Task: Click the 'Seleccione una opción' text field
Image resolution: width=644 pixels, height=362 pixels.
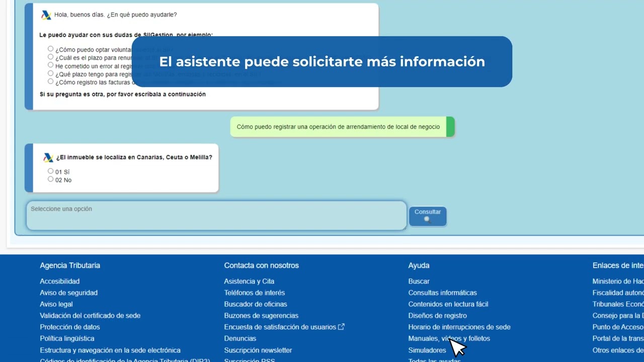Action: pos(216,216)
